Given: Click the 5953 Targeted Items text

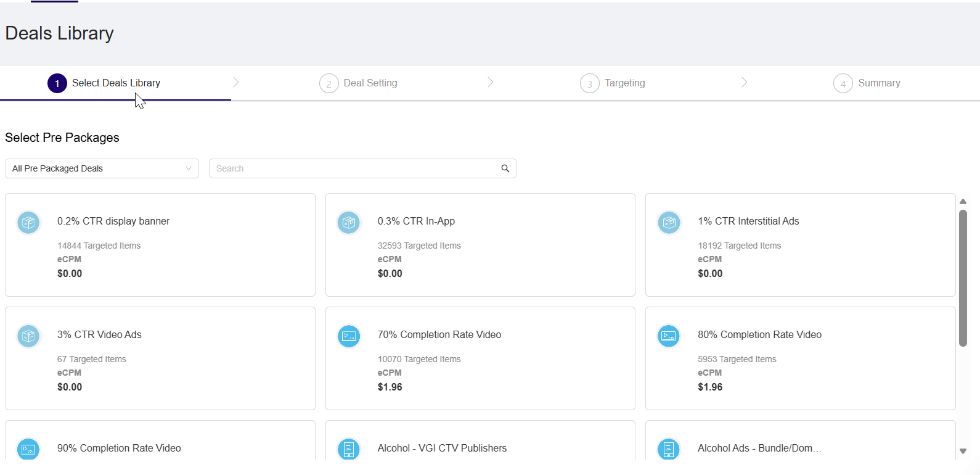Looking at the screenshot, I should tap(737, 359).
